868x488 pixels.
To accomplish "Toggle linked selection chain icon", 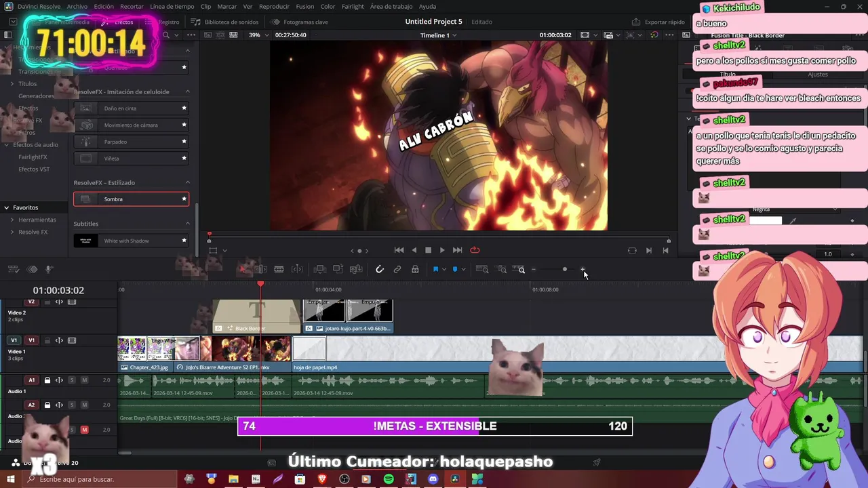I will pyautogui.click(x=397, y=269).
